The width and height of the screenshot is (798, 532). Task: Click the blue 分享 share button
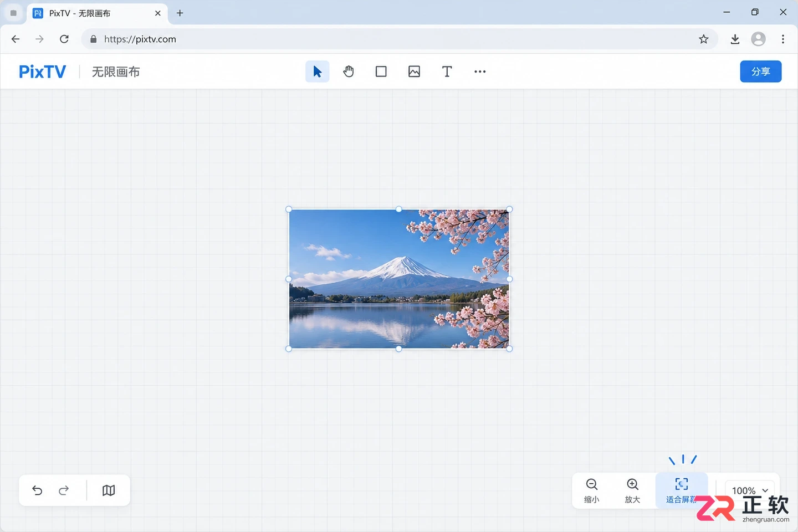[x=761, y=71]
